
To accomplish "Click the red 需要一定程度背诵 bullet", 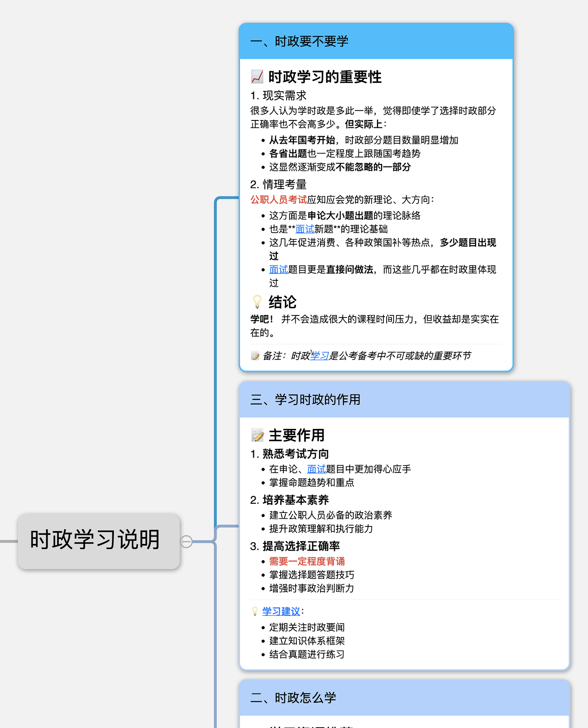I will [x=307, y=562].
